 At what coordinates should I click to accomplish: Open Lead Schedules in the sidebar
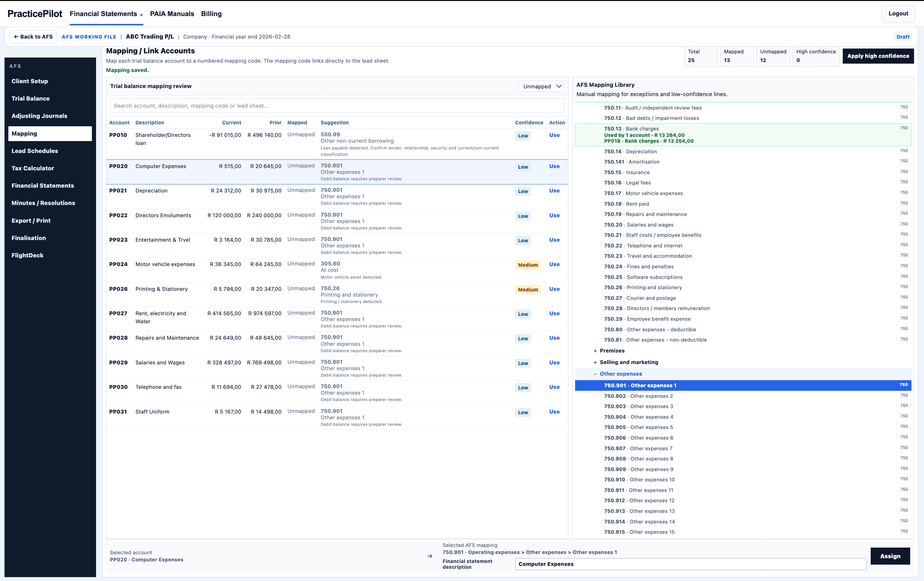coord(50,151)
